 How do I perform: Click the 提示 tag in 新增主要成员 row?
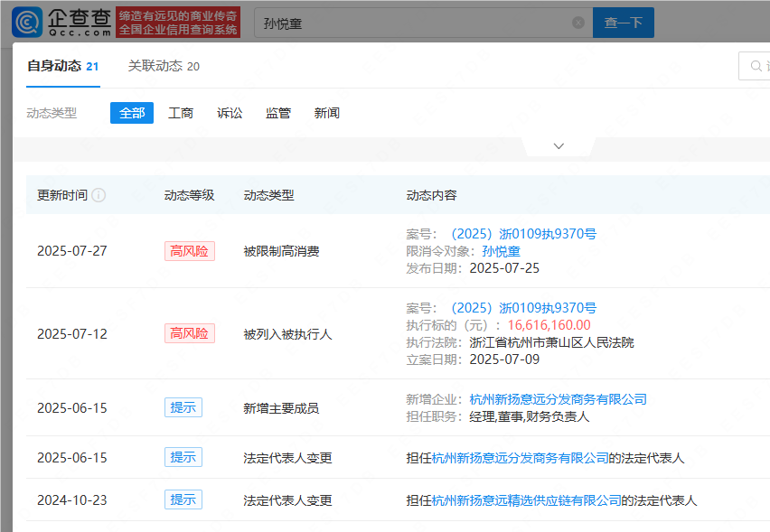183,407
